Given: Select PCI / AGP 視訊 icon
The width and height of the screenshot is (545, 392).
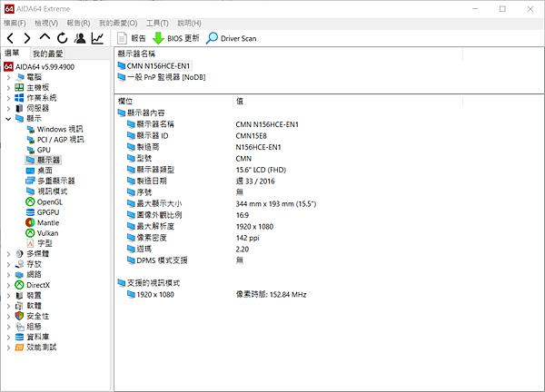Looking at the screenshot, I should (x=31, y=140).
